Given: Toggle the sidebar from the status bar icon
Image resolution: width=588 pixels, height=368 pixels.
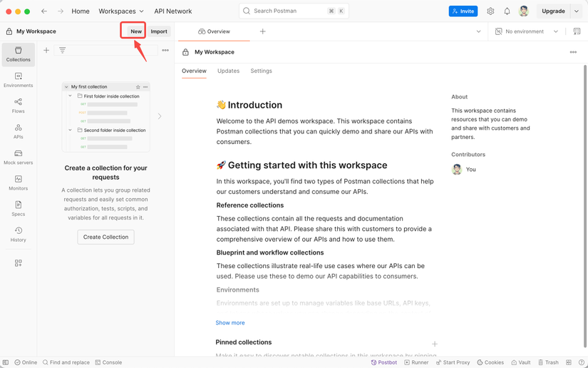Looking at the screenshot, I should (5, 362).
